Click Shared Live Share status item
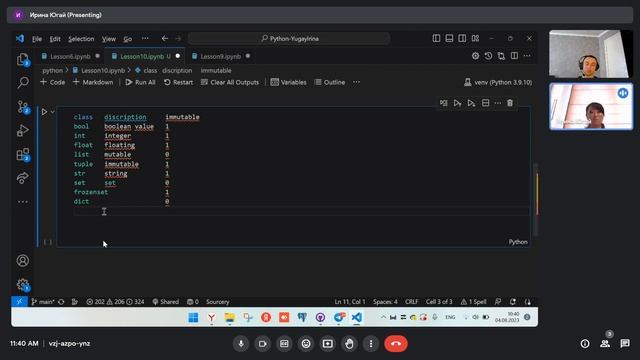Screen dimensions: 640x360 (166, 302)
